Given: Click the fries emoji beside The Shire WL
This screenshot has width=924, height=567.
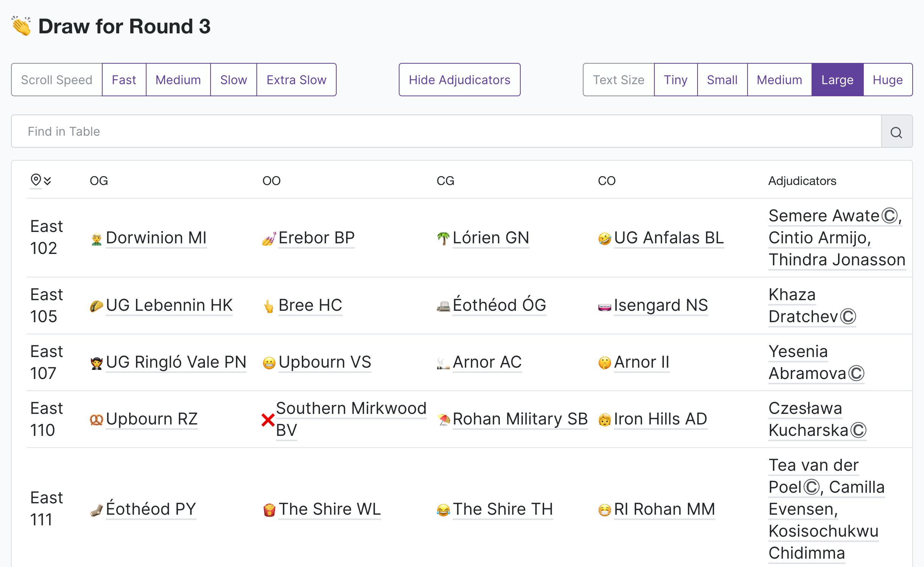Looking at the screenshot, I should (269, 510).
